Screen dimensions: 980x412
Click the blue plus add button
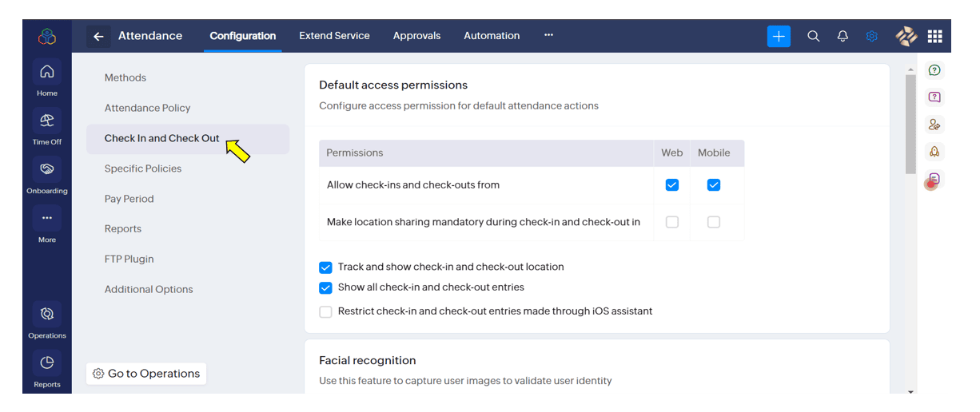[x=779, y=36]
